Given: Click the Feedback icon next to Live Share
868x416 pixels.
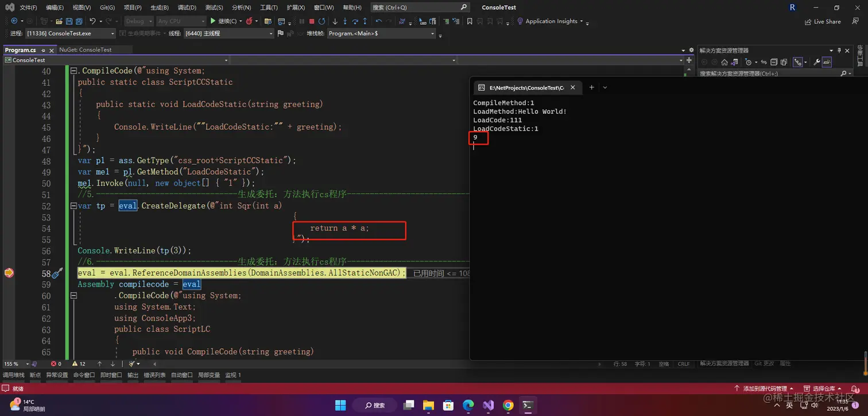Looking at the screenshot, I should click(x=855, y=21).
